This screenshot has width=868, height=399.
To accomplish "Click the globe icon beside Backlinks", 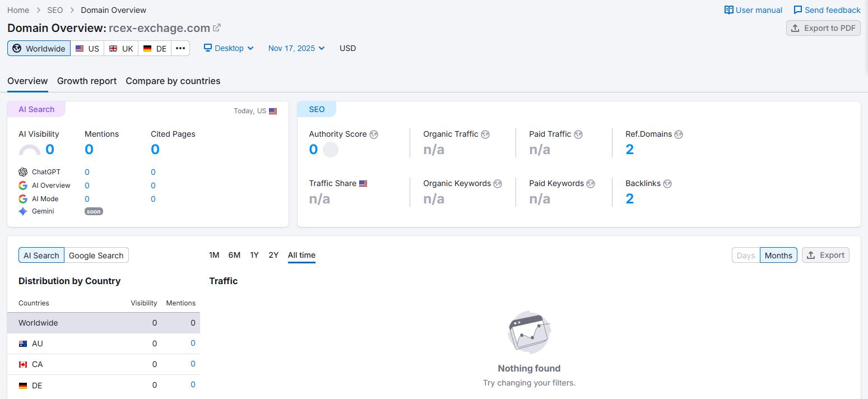I will (667, 184).
